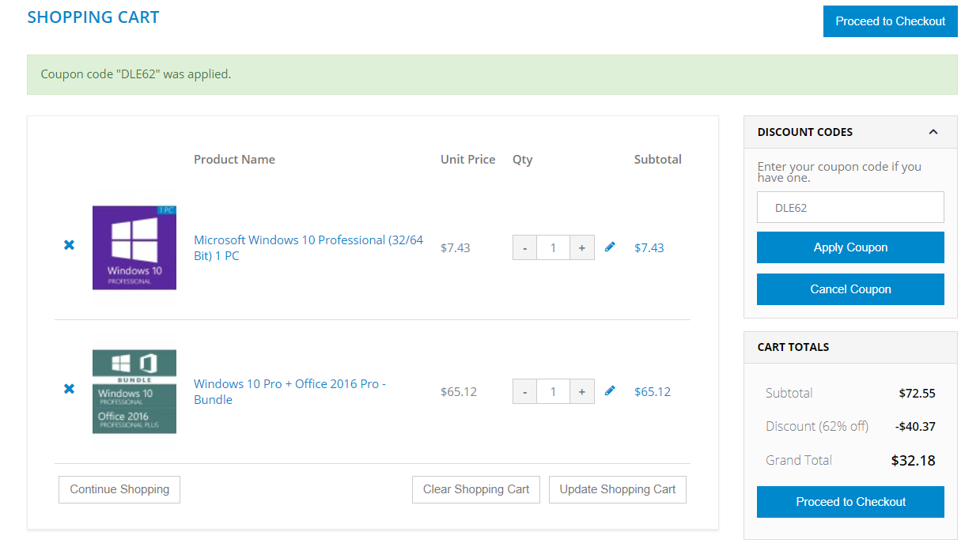The width and height of the screenshot is (980, 547).
Task: Edit Office 2016 bundle item with pencil icon
Action: (610, 390)
